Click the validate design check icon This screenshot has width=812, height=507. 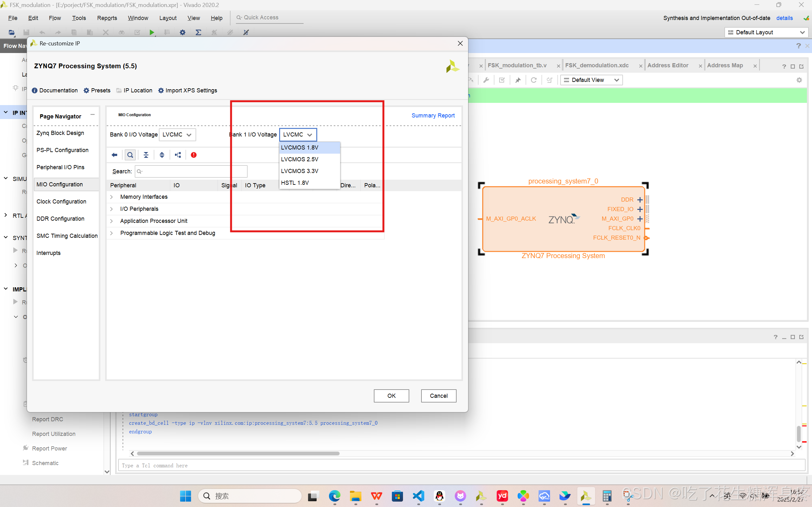pyautogui.click(x=502, y=80)
